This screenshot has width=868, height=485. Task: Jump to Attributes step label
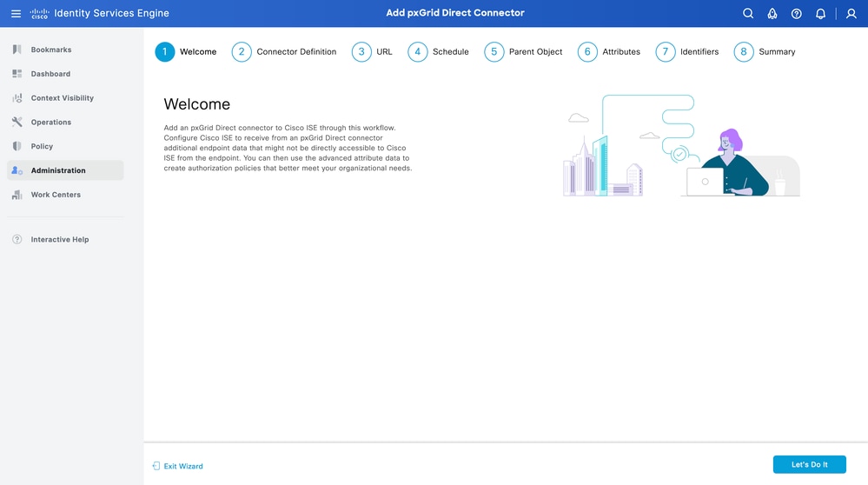coord(621,51)
